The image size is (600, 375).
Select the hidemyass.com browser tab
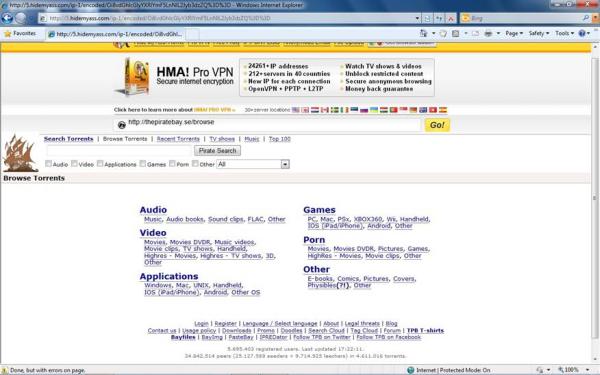coord(115,34)
